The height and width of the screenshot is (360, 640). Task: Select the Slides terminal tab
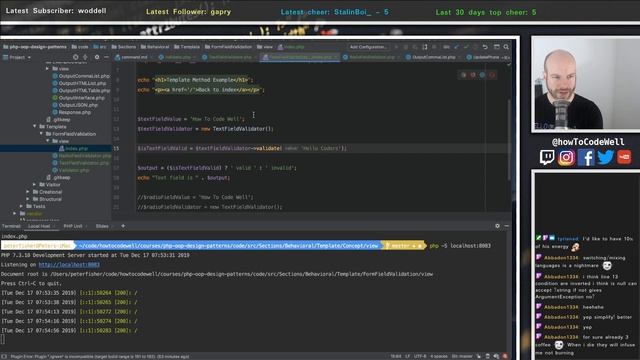click(102, 226)
